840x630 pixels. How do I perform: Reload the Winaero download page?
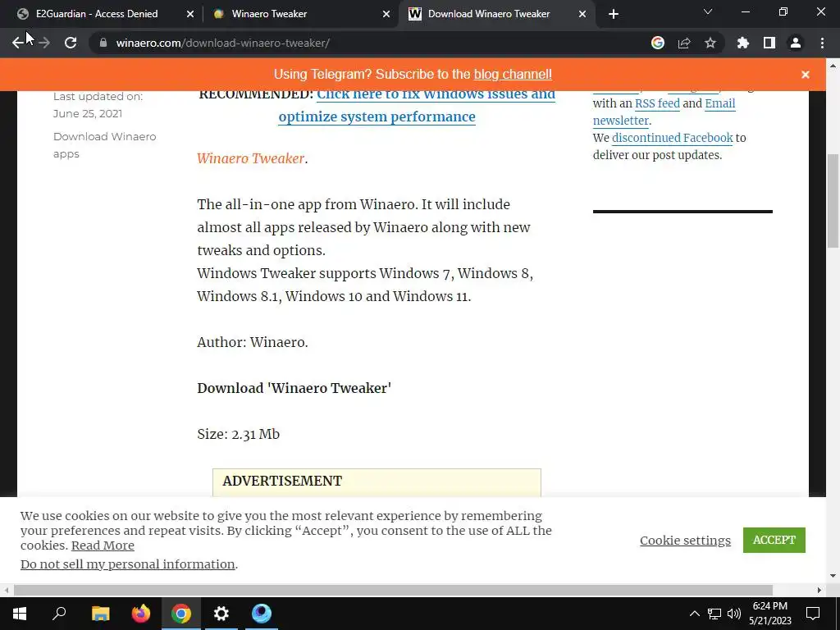[x=71, y=43]
